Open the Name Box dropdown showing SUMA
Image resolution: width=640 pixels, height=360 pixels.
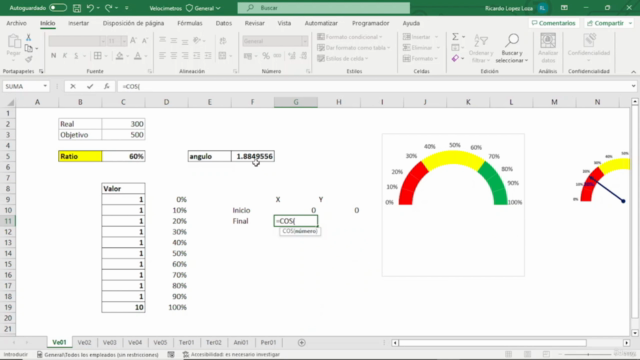45,86
